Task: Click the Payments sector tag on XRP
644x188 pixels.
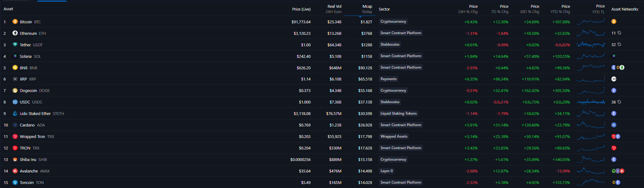Action: [388, 79]
